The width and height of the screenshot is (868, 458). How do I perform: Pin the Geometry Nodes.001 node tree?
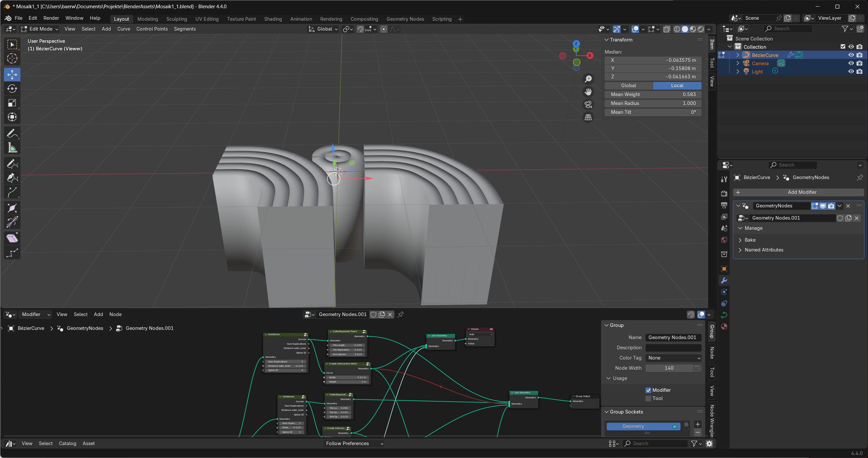(401, 314)
